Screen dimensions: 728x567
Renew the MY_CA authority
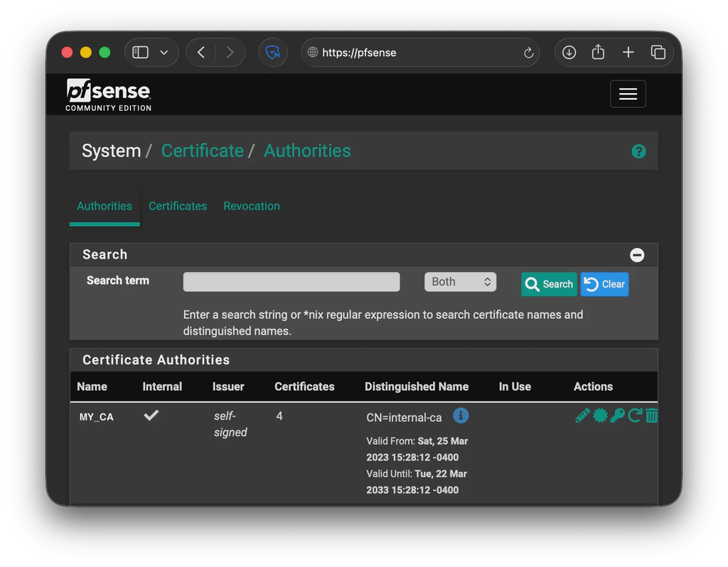635,416
